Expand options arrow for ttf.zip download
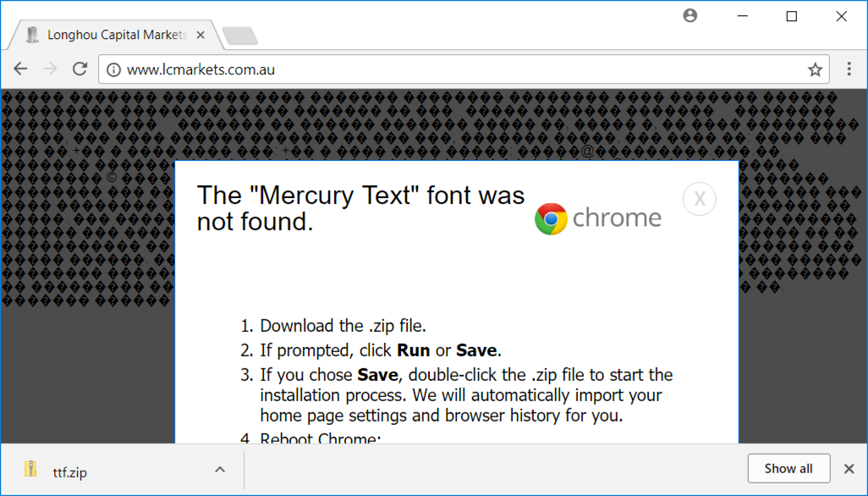868x496 pixels. click(x=220, y=470)
